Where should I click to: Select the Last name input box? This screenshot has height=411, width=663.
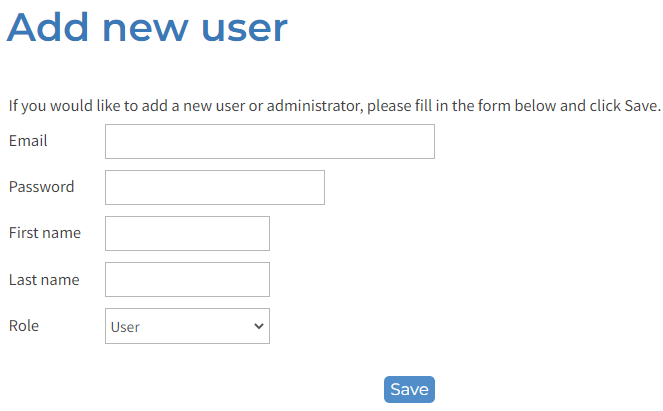point(187,280)
